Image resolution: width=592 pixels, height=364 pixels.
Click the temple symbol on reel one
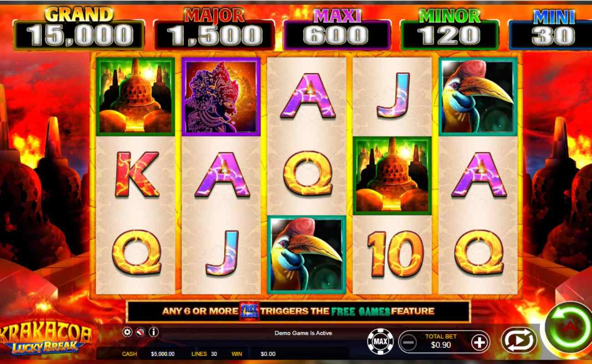coord(135,96)
